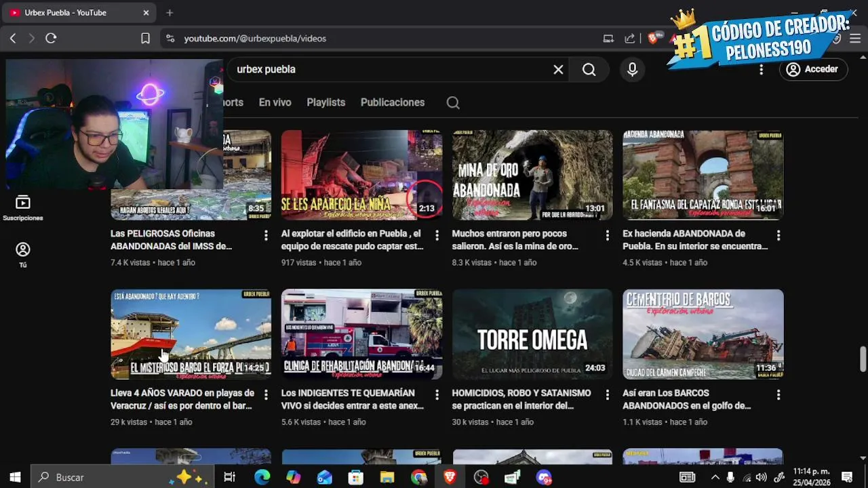Viewport: 868px width, 488px height.
Task: Open title Los INDIGENTES TE QUEMARÍAN VIVO
Action: 352,399
